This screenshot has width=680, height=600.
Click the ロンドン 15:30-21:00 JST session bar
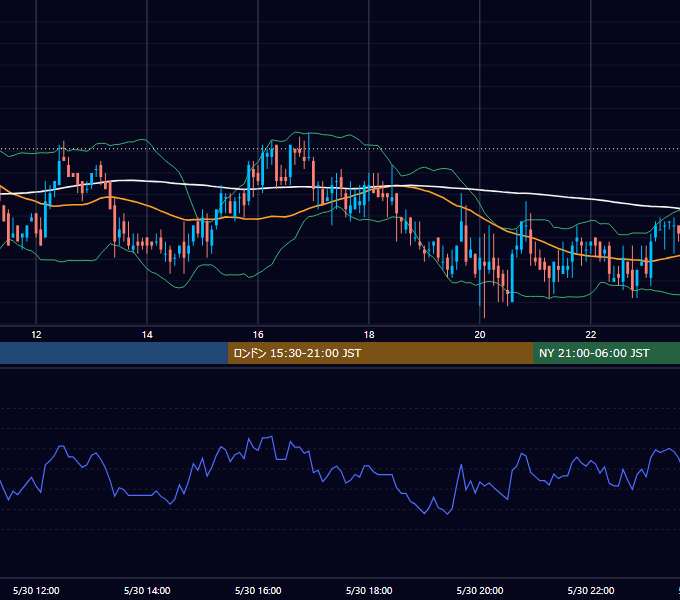click(x=380, y=353)
